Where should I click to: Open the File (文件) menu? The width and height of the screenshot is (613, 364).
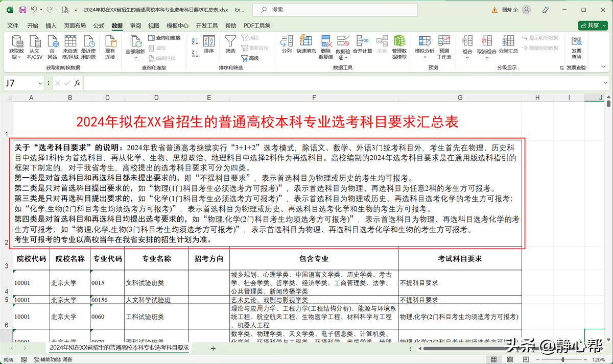click(x=13, y=26)
